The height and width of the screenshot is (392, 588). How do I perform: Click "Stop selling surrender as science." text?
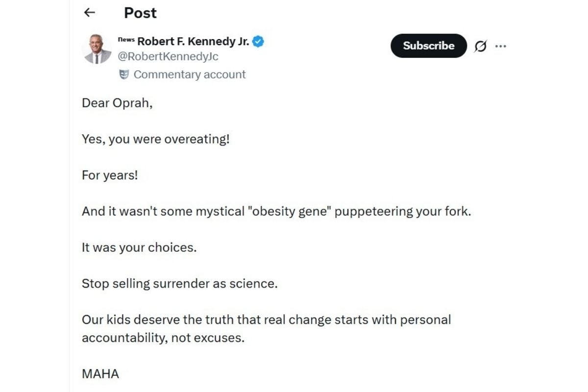click(179, 284)
